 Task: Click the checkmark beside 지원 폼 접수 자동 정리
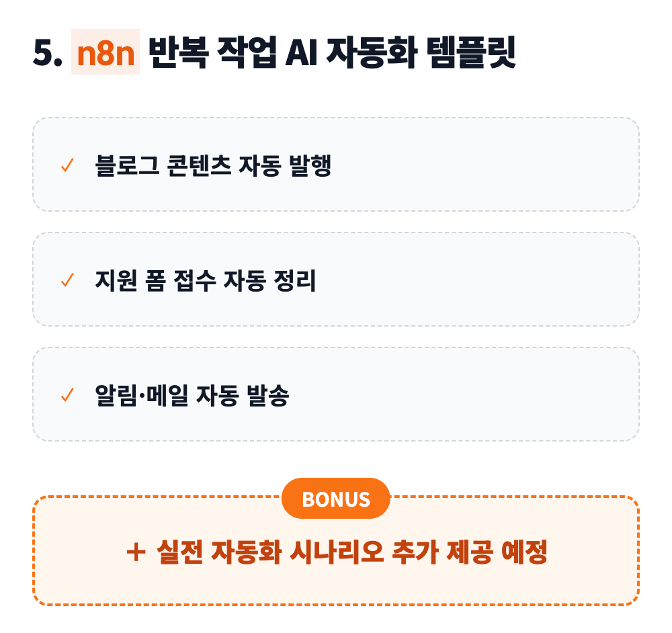tap(67, 280)
